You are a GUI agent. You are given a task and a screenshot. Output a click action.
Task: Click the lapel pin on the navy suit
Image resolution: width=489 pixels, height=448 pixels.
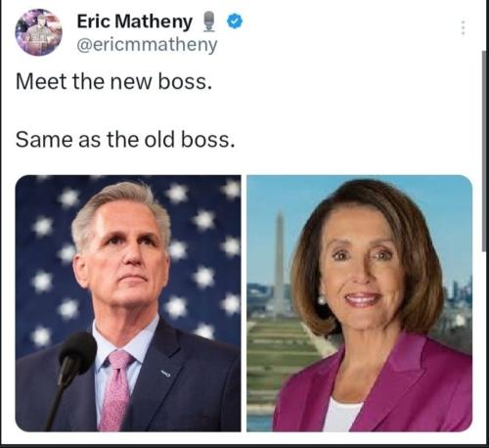pos(165,374)
